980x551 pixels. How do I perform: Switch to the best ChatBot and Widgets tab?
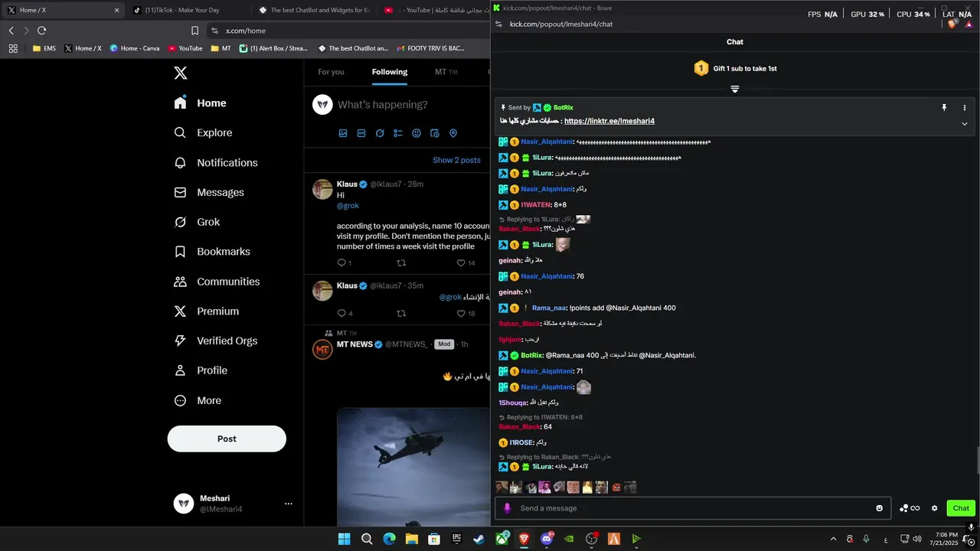point(314,10)
